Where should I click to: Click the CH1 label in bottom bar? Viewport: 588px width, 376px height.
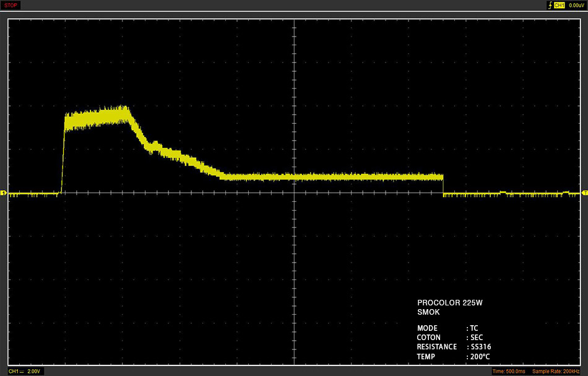click(x=14, y=371)
